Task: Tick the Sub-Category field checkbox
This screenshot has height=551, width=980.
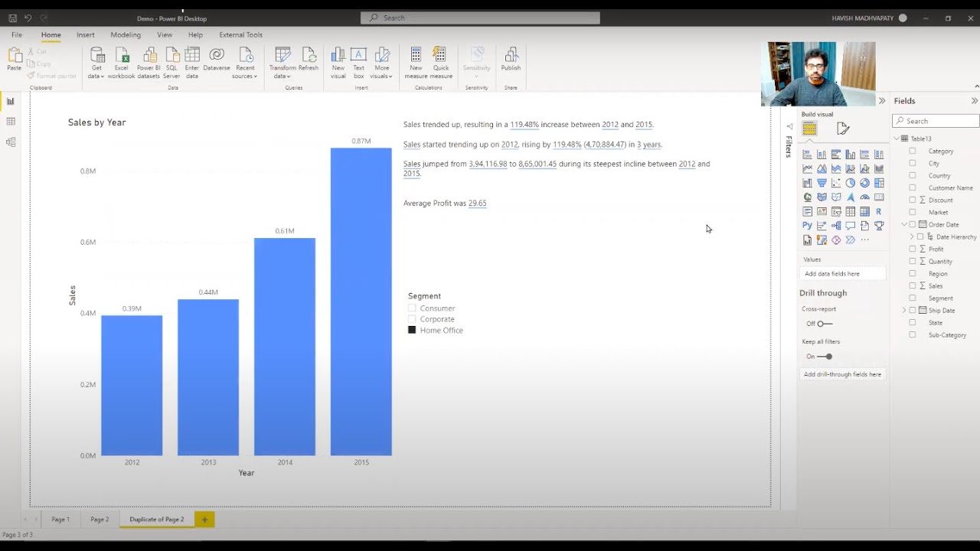Action: click(912, 334)
